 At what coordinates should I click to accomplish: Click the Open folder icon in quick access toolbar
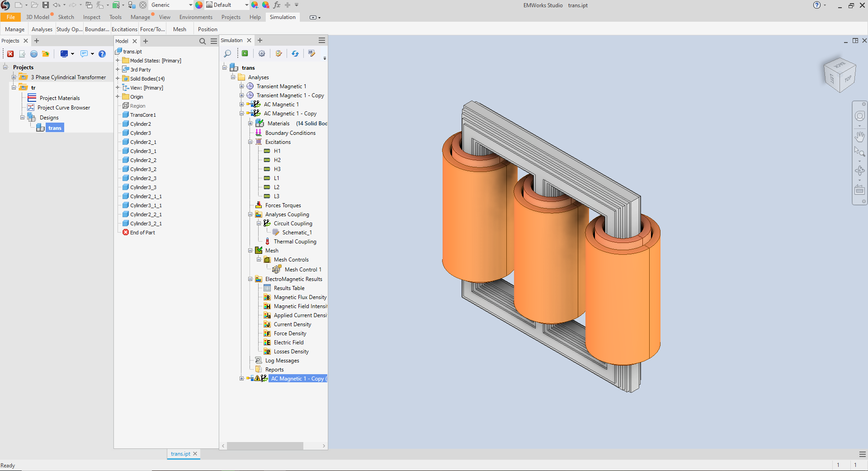tap(34, 5)
